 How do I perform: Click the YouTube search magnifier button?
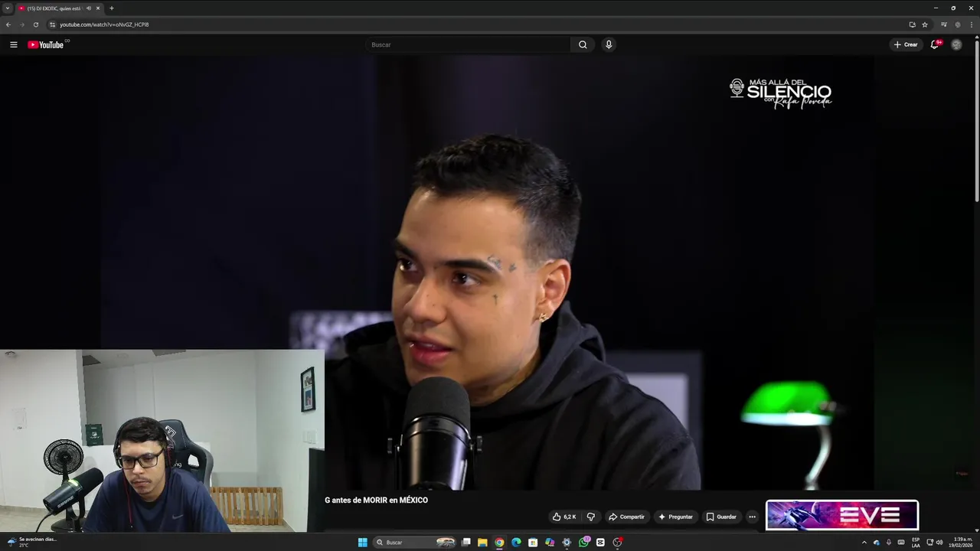[x=583, y=44]
